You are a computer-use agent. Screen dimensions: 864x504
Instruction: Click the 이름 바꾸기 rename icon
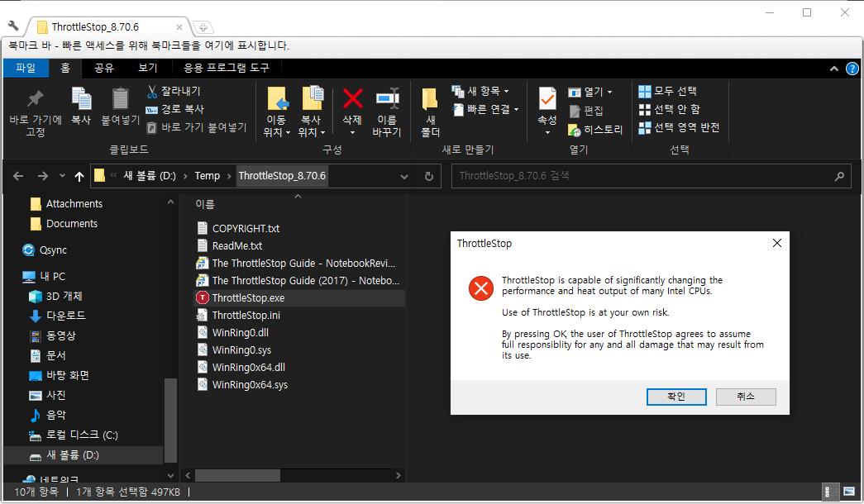coord(388,98)
